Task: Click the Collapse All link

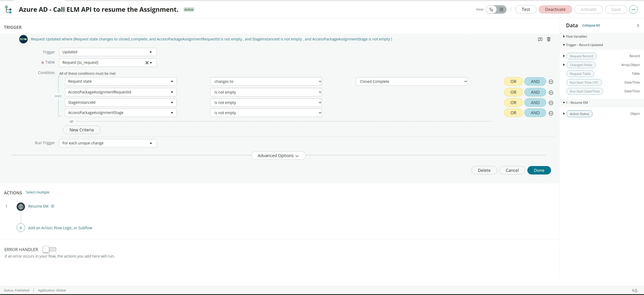Action: 591,26
